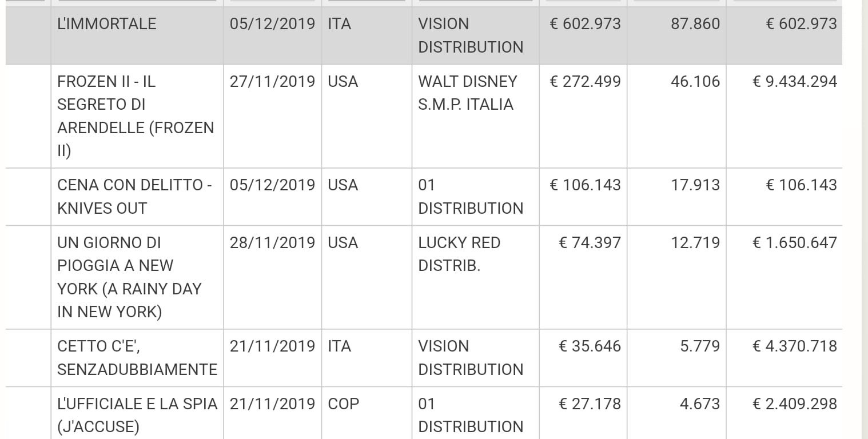Click the € 27.178 daily gross cell
Viewport: 868px width, 439px height.
coord(590,404)
